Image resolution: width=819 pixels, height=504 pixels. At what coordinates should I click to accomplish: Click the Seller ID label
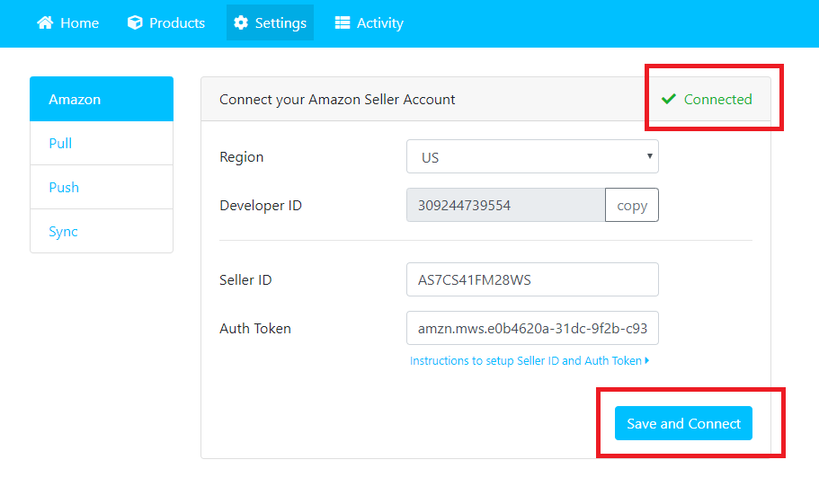point(245,280)
